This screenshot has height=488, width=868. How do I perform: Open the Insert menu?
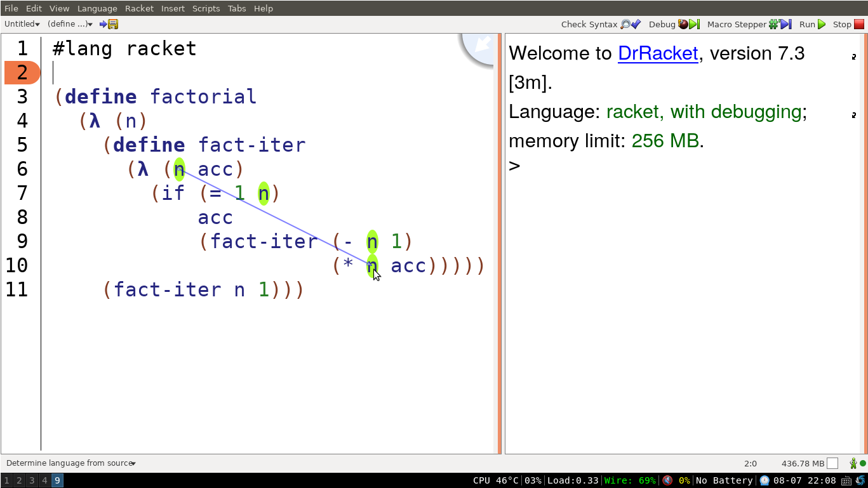pyautogui.click(x=173, y=8)
